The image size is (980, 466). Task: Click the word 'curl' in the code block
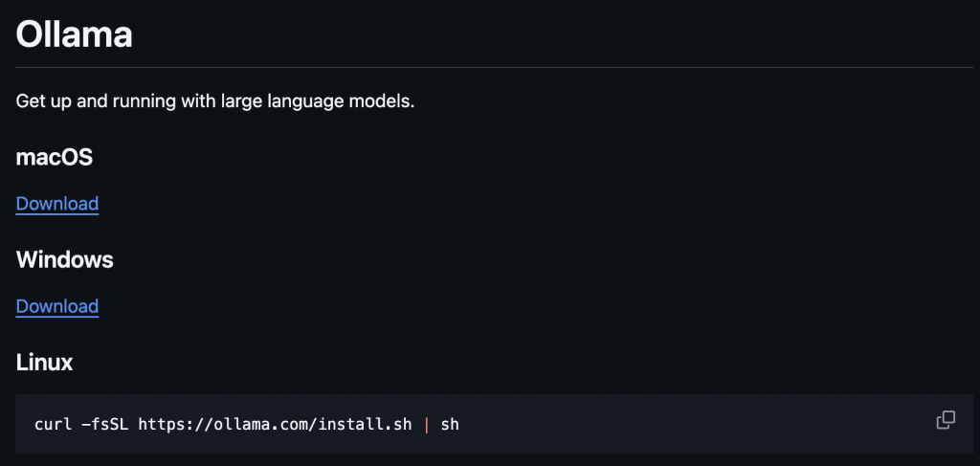point(55,425)
